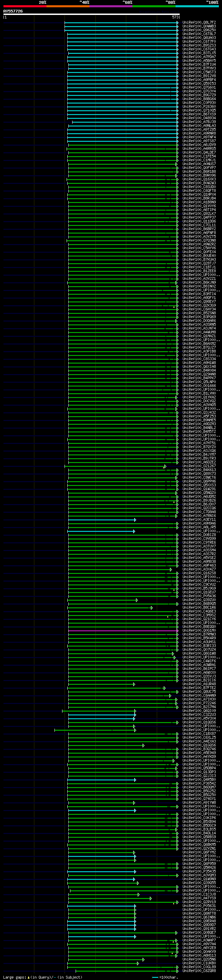Select the label UniRef100_B3LBS5
The height and width of the screenshot is (980, 222).
[199, 829]
